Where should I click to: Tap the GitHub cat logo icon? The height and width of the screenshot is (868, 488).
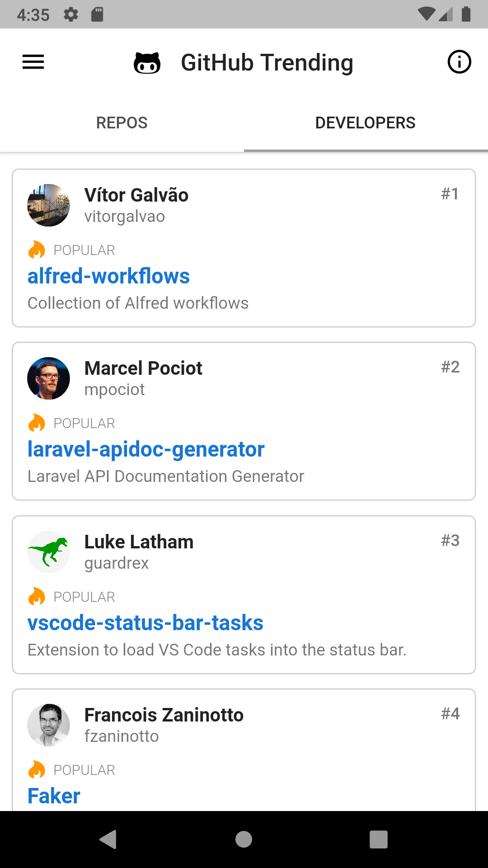click(147, 63)
